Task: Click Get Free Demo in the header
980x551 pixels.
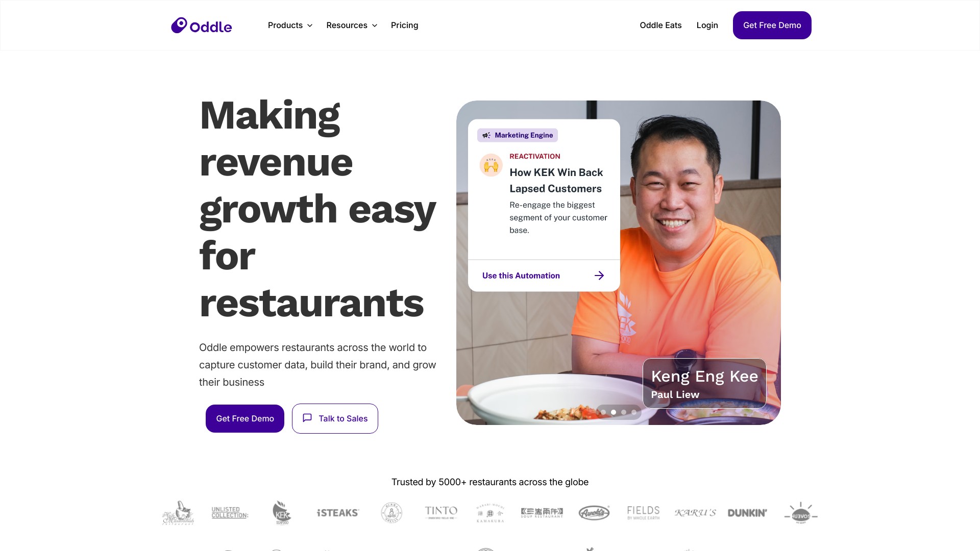Action: pos(772,25)
